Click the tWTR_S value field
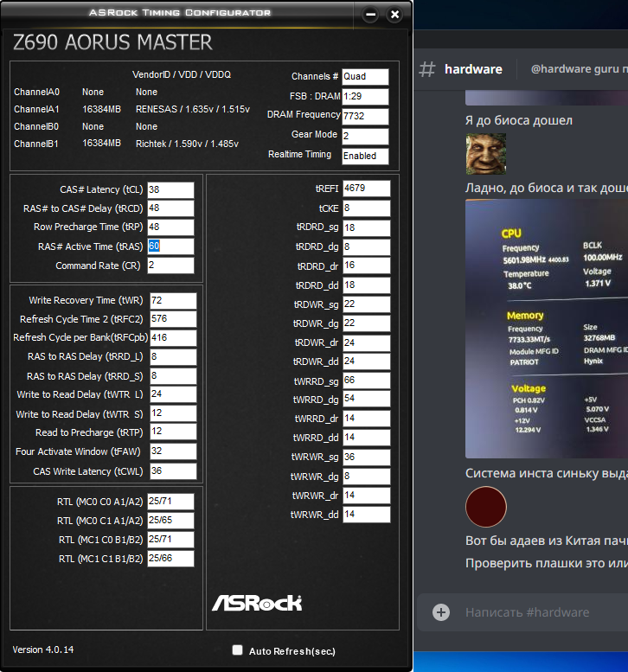628x672 pixels. pos(173,413)
